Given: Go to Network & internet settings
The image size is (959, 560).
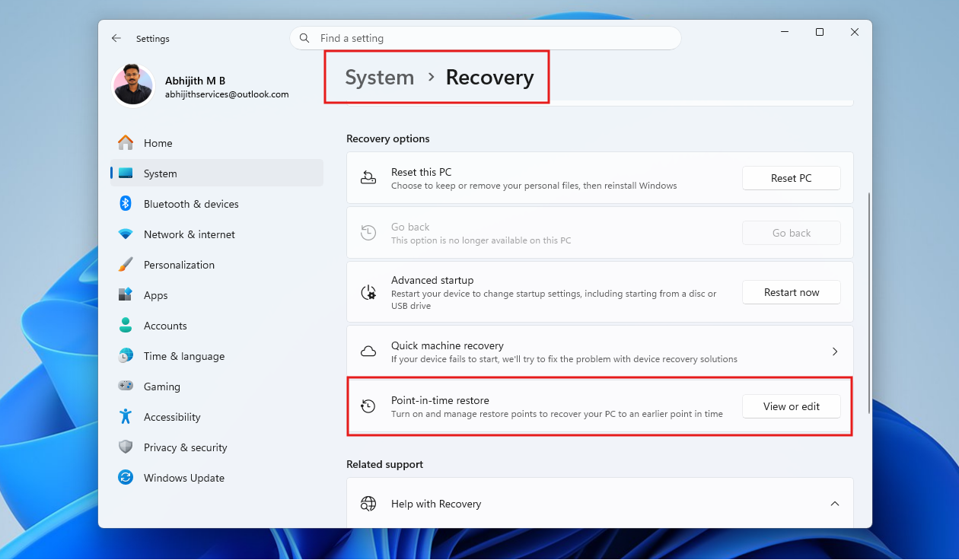Looking at the screenshot, I should (x=217, y=234).
